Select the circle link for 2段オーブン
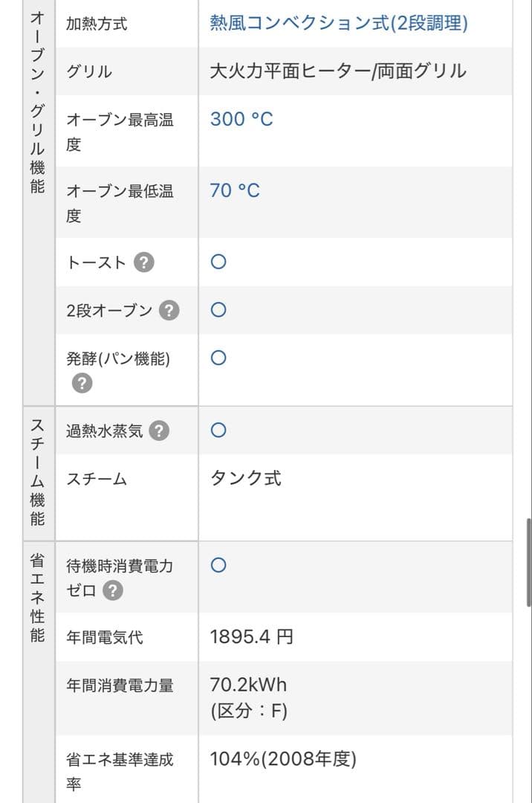Image resolution: width=532 pixels, height=803 pixels. click(218, 310)
